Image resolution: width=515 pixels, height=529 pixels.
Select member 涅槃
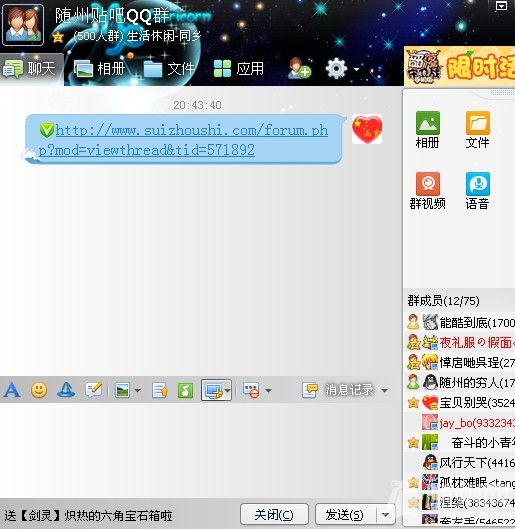[x=460, y=502]
